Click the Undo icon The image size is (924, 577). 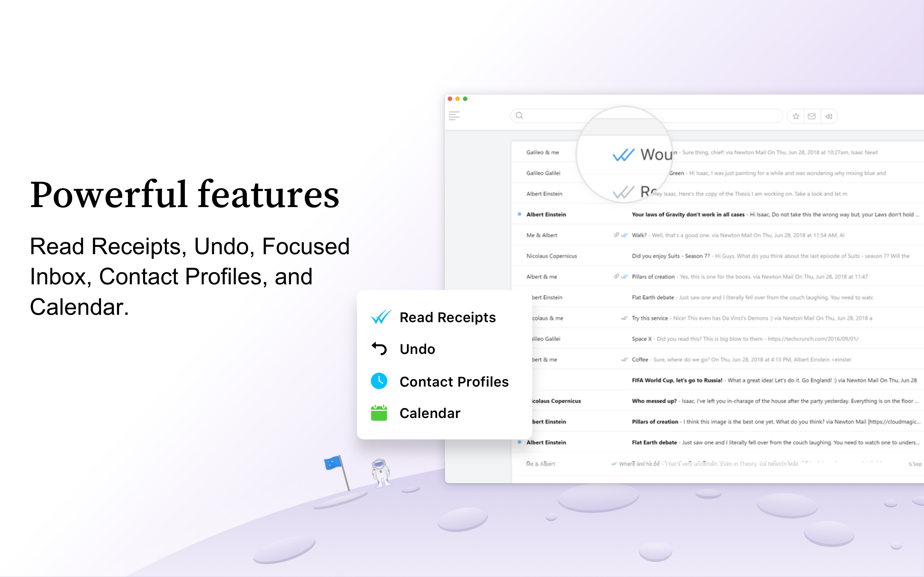pyautogui.click(x=379, y=348)
